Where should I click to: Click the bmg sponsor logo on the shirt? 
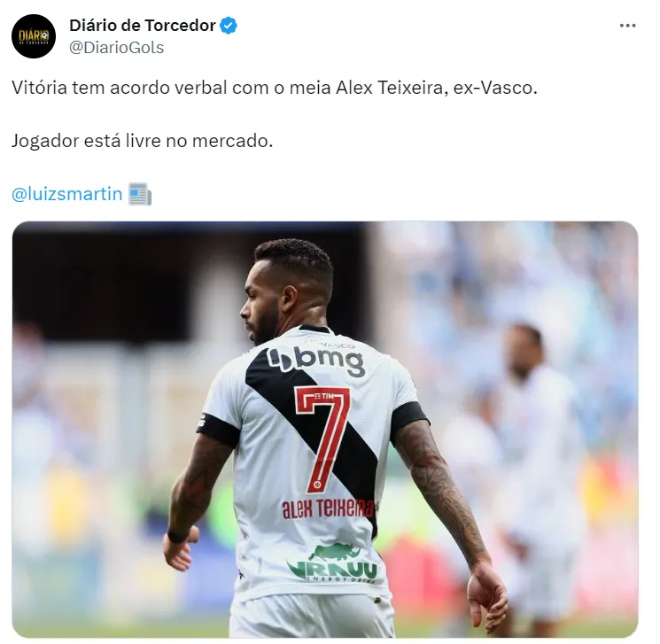315,361
